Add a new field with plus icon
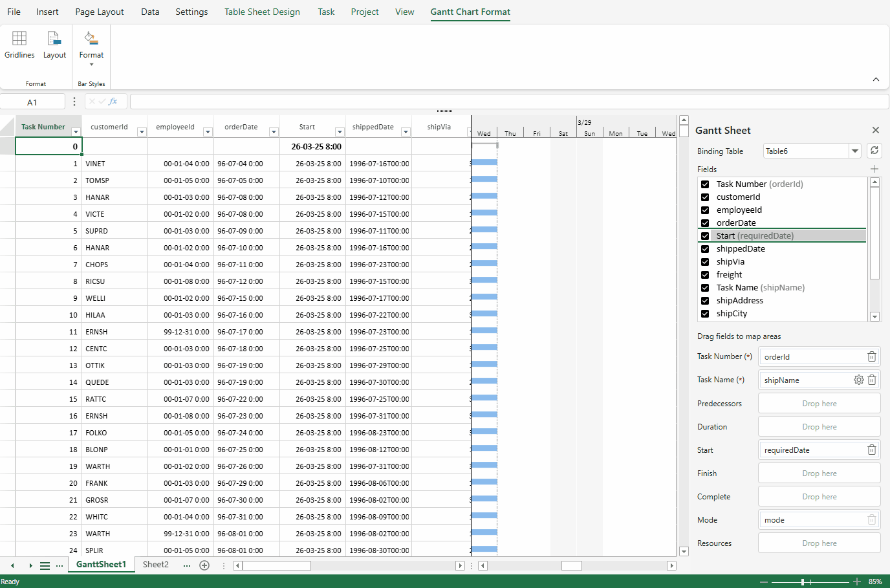 coord(874,169)
